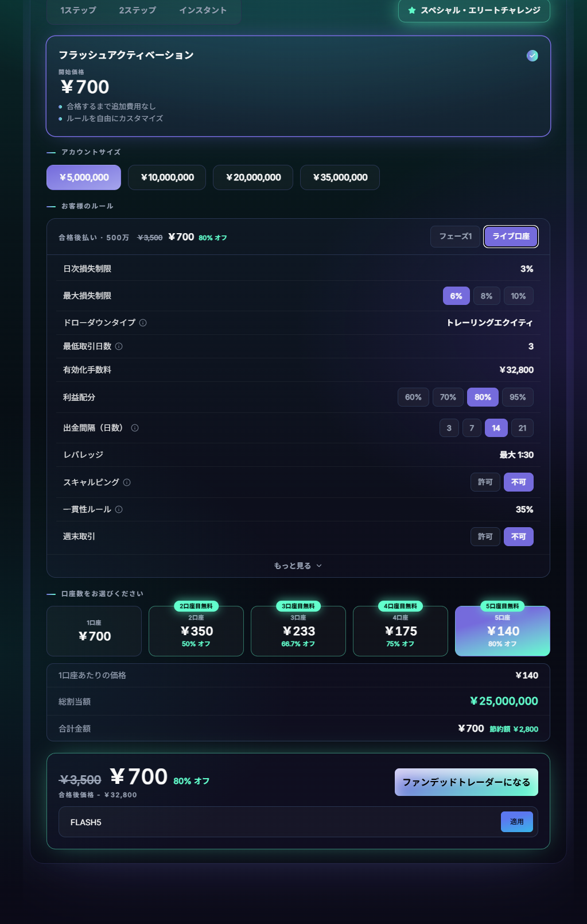This screenshot has height=924, width=587.
Task: Click the checkmark icon on フラッシュアクティベーション card
Action: (x=532, y=56)
